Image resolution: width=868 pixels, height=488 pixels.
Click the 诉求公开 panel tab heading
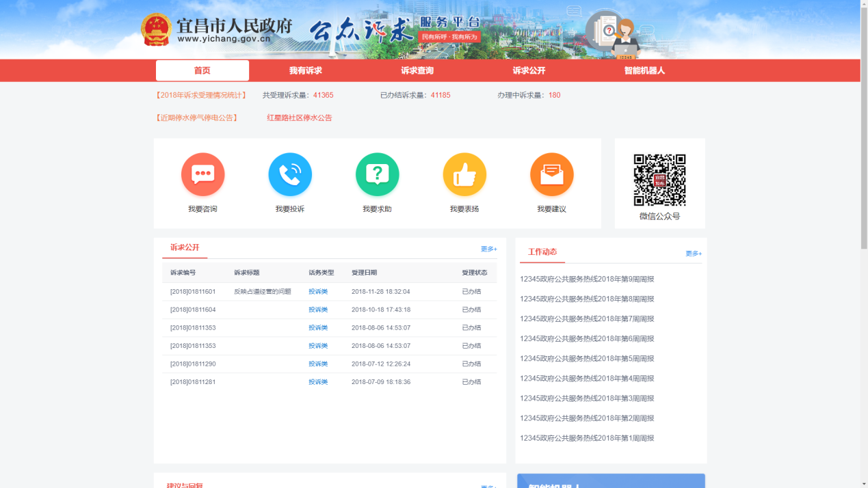[x=185, y=247]
